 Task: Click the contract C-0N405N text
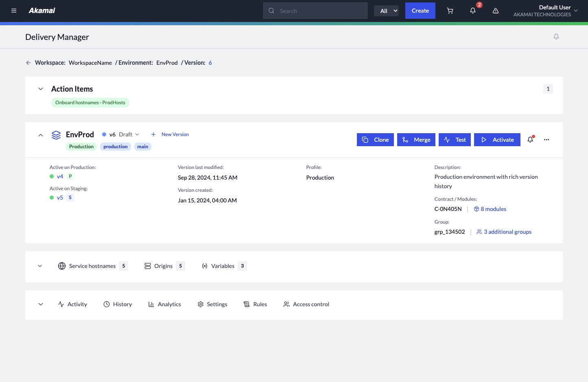tap(448, 209)
